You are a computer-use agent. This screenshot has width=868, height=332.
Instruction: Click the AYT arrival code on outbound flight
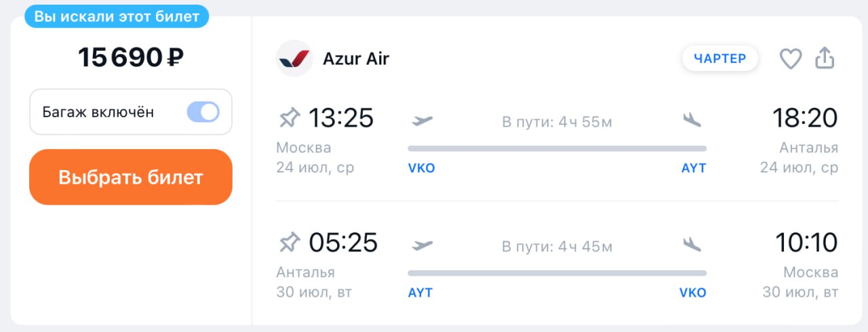(693, 168)
